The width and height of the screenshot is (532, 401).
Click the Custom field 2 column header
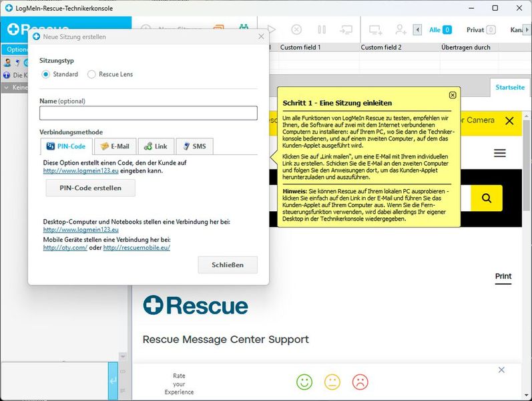(381, 47)
